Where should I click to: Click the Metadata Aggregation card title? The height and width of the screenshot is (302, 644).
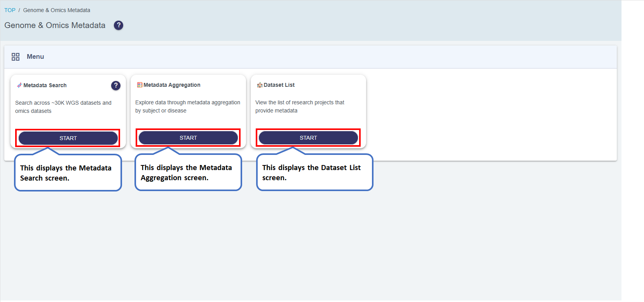(172, 85)
